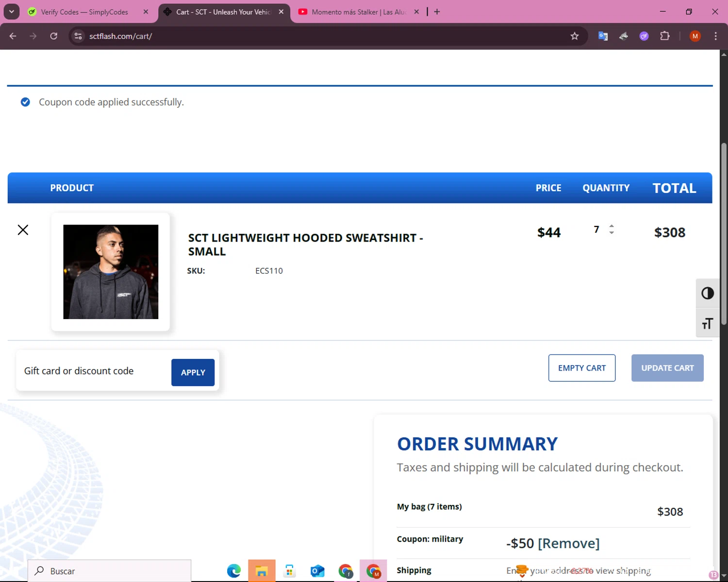Remove the SCT hooded sweatshirt from cart
728x582 pixels.
(23, 230)
